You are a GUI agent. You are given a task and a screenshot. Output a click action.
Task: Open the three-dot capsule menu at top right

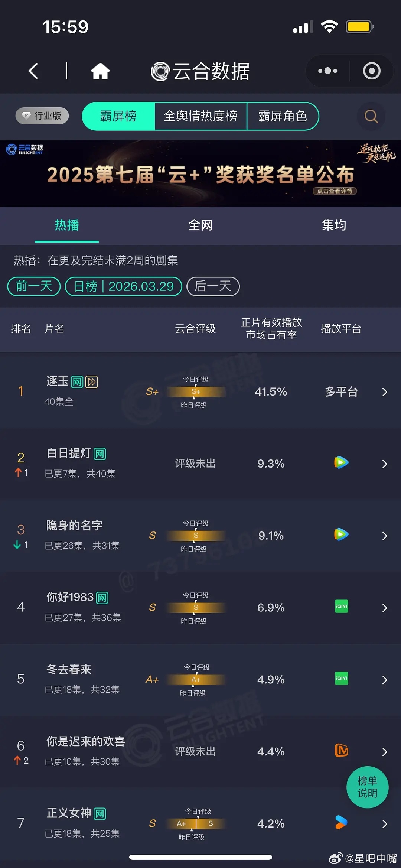pos(327,71)
